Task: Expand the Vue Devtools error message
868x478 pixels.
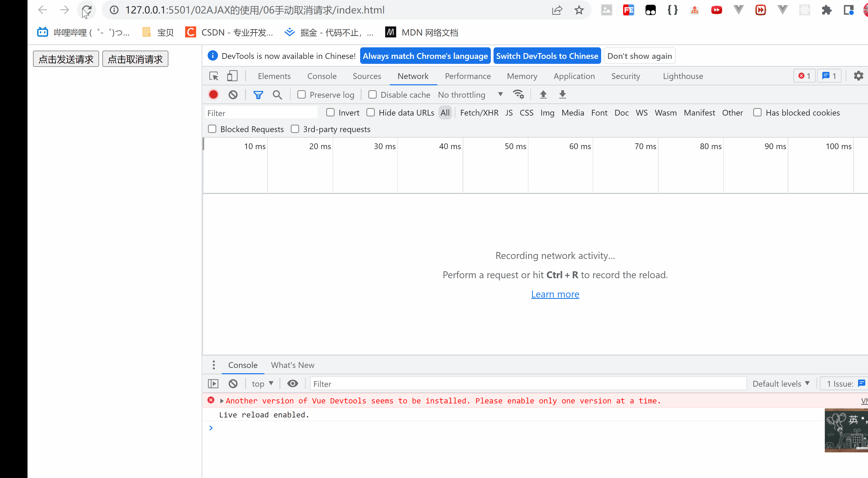Action: 222,401
